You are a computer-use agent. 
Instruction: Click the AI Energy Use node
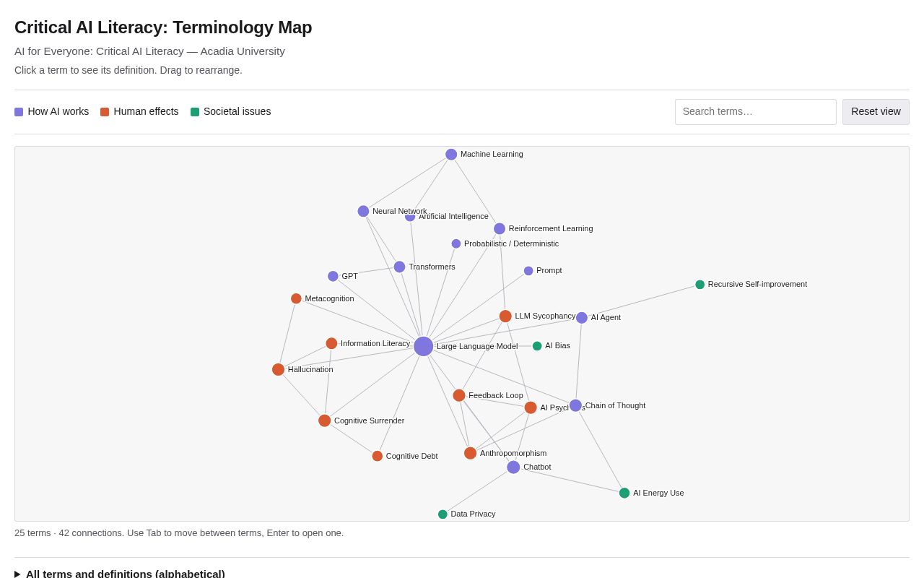(624, 493)
